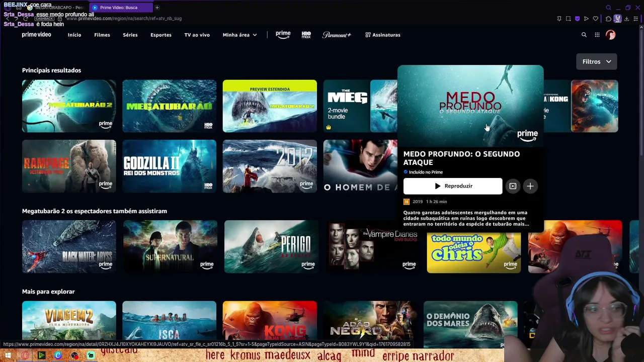Open Godzilla II Rei dos Monstros thumbnail

click(169, 166)
